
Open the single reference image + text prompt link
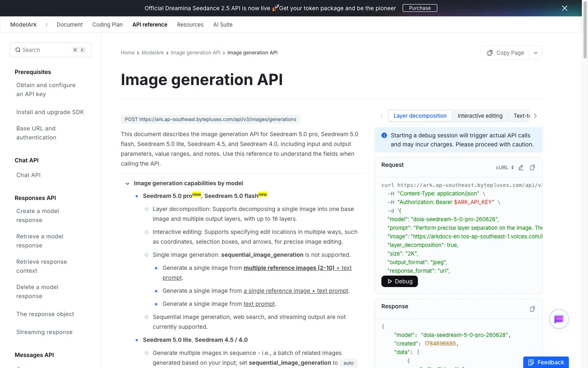(x=296, y=291)
